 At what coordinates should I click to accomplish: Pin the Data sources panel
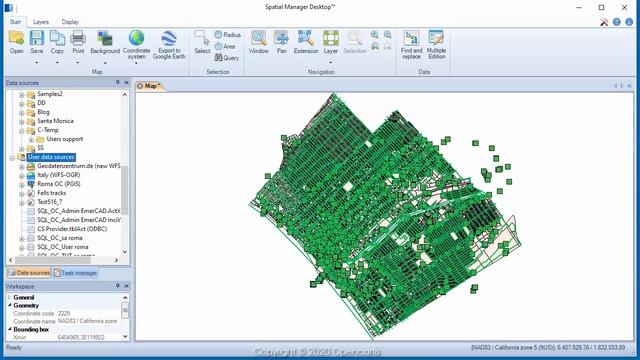pos(118,82)
